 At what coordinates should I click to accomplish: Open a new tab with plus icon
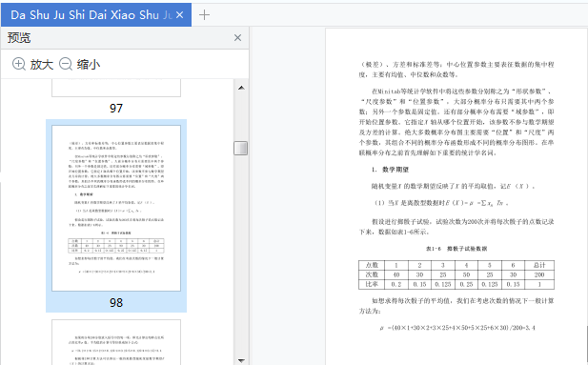coord(204,15)
